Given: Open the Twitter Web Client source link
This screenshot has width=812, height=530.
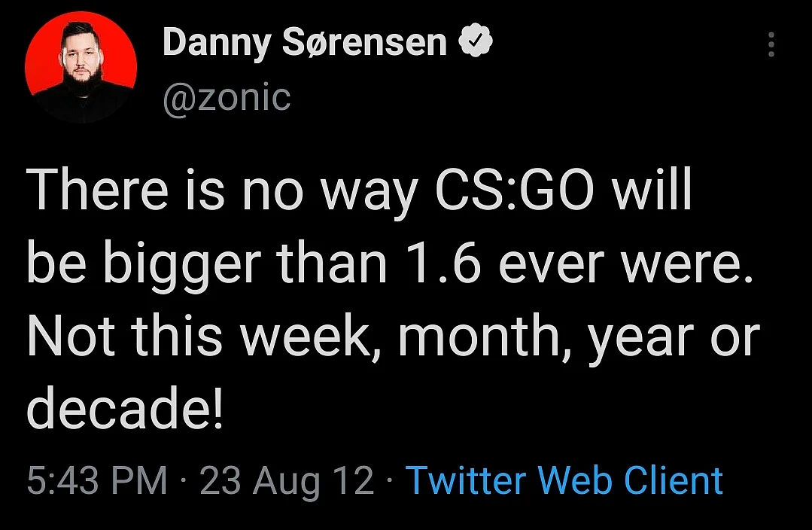Looking at the screenshot, I should (x=564, y=480).
